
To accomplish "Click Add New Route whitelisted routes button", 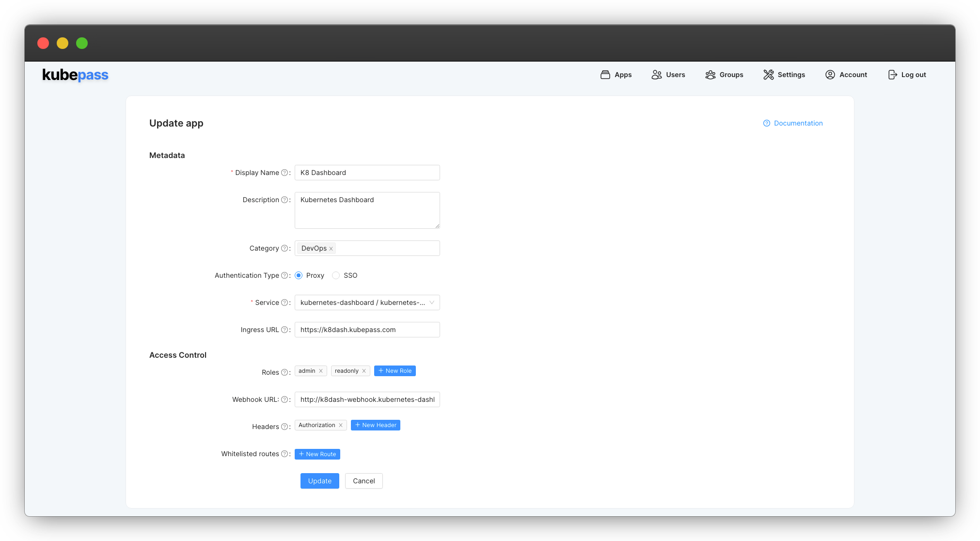I will click(x=317, y=454).
